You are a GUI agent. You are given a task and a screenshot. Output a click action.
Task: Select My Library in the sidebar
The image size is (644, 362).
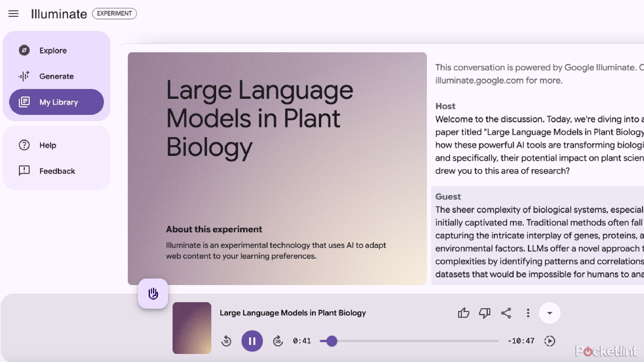click(x=57, y=102)
